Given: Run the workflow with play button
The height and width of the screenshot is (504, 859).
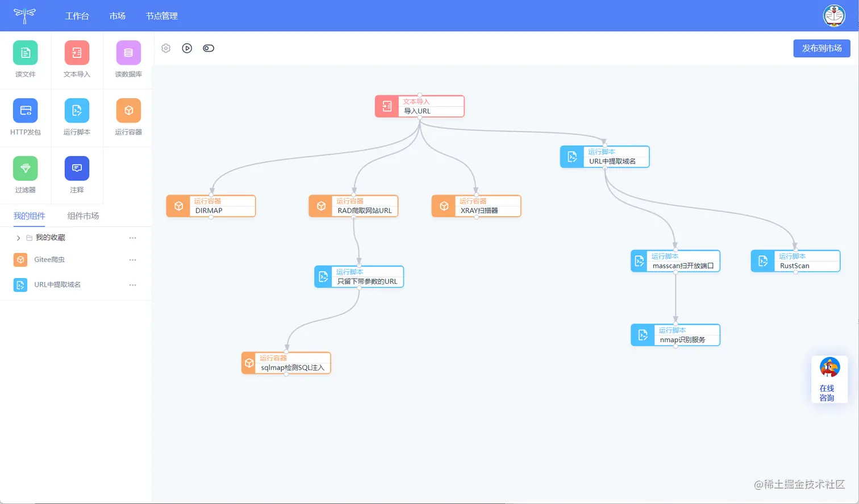Looking at the screenshot, I should pos(187,48).
